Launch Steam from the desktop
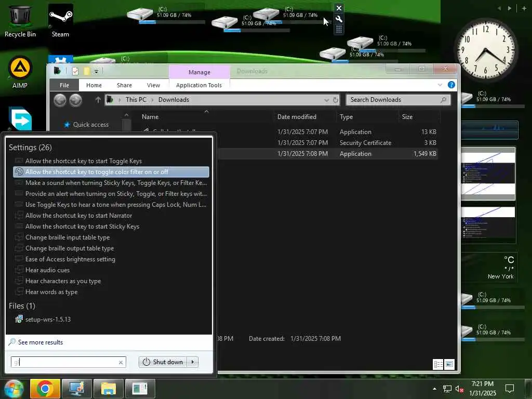Image resolution: width=532 pixels, height=399 pixels. (x=60, y=20)
